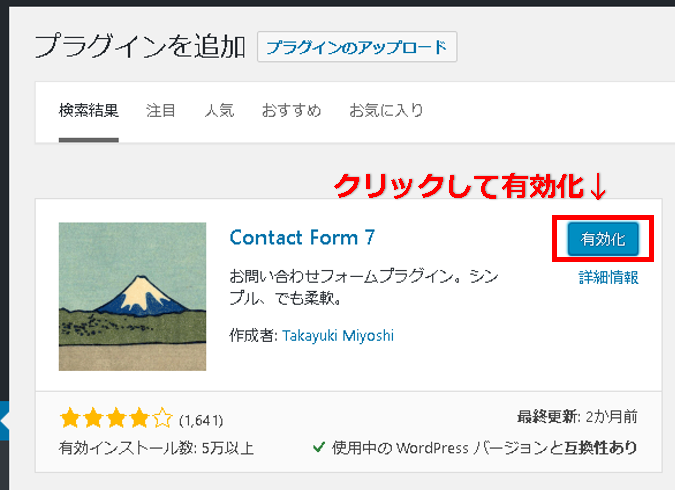Activate plugin with the 有効化 button
Image resolution: width=675 pixels, height=490 pixels.
point(603,239)
